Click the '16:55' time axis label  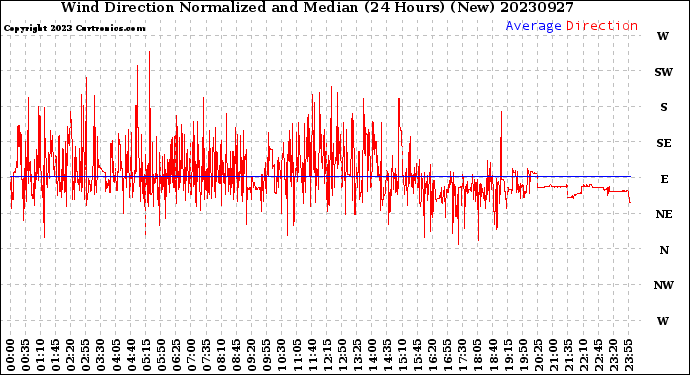[447, 355]
